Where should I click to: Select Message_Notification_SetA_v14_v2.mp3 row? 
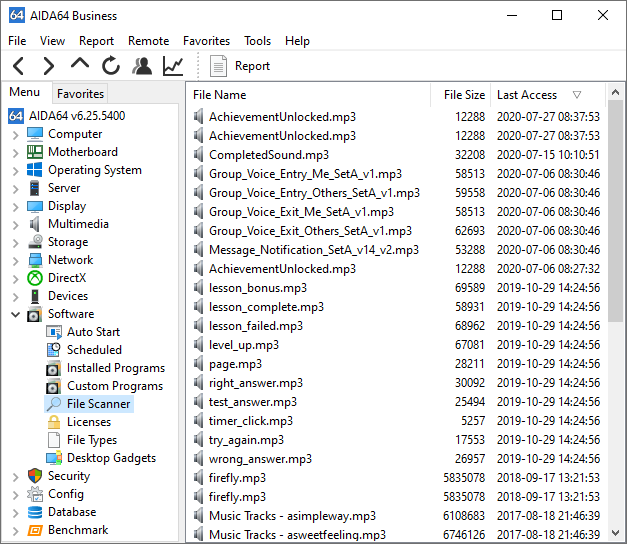click(396, 250)
